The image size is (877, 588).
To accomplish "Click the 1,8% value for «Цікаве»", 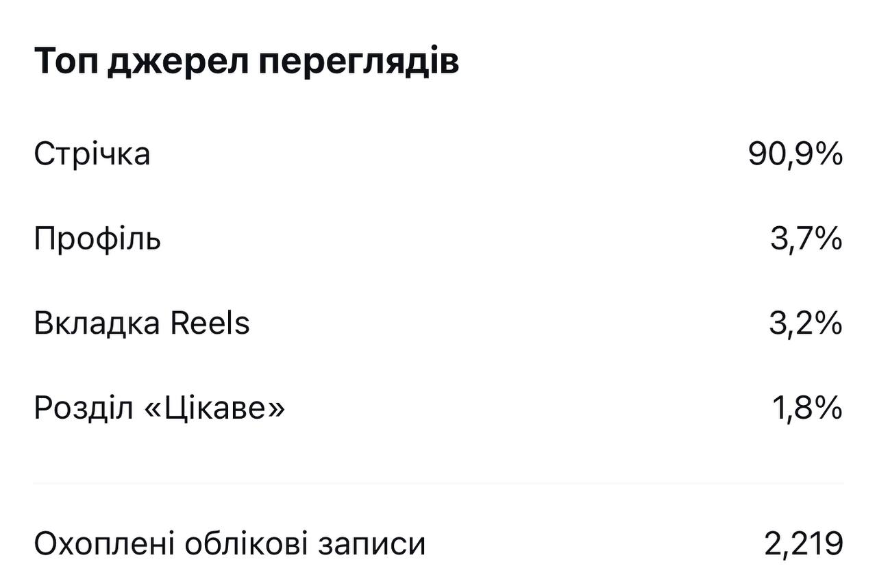I will (x=807, y=409).
